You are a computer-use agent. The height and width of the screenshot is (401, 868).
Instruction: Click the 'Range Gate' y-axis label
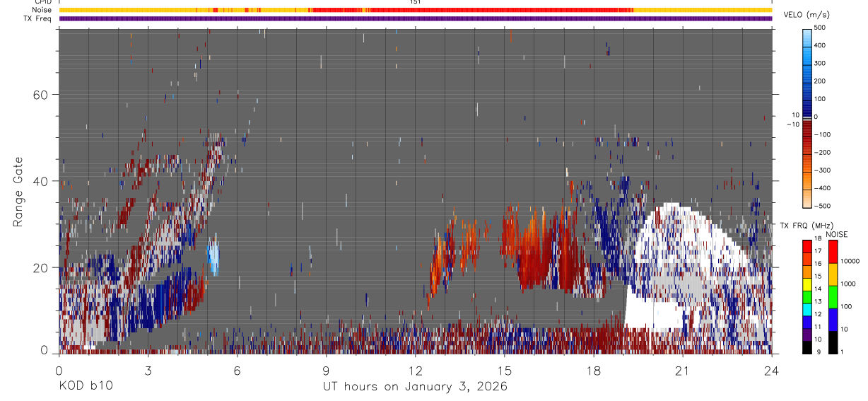(18, 192)
